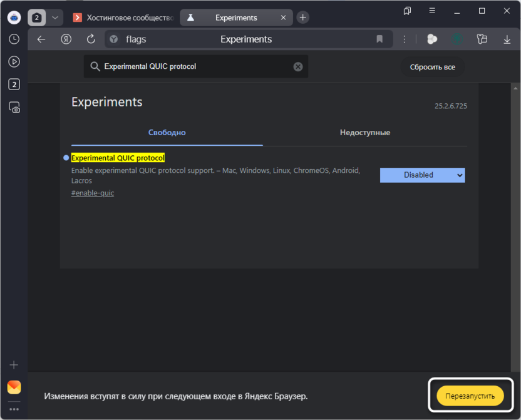Image resolution: width=521 pixels, height=420 pixels.
Task: Bookmark this page via address bar icon
Action: coord(379,39)
